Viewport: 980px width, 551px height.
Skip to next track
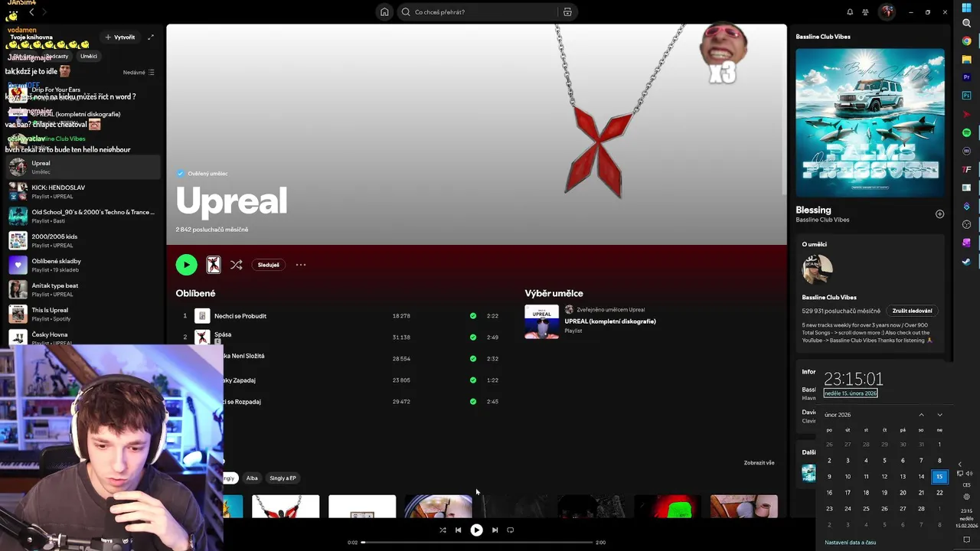[x=495, y=530]
